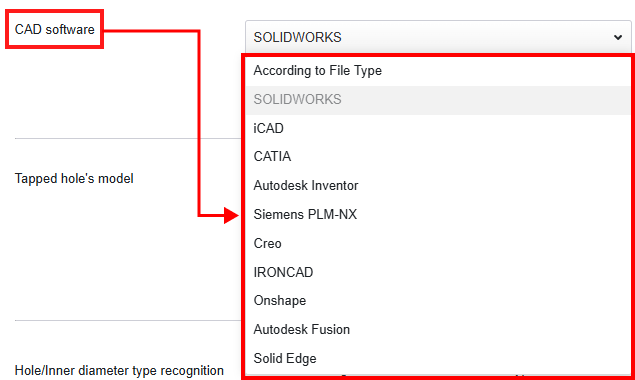Pick Solid Edge from the dropdown
Viewport: 635px width, 380px height.
tap(438, 359)
